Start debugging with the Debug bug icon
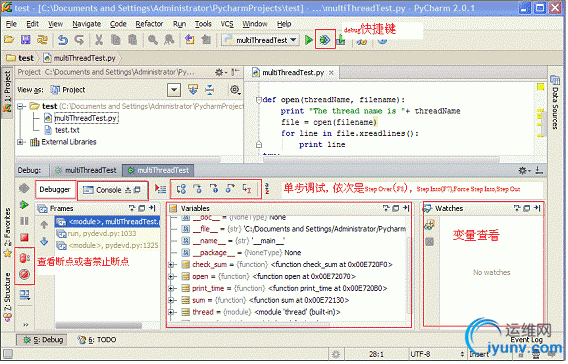568x364 pixels. tap(325, 40)
